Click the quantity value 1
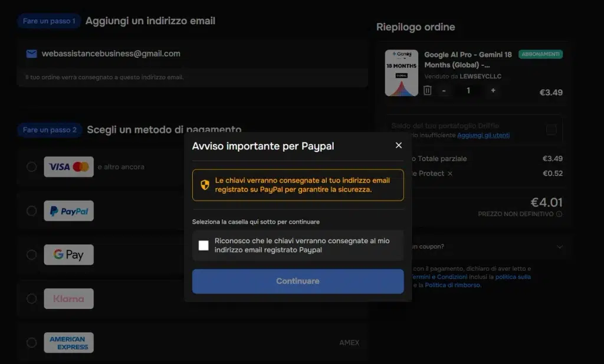Viewport: 604px width, 364px height. [468, 90]
